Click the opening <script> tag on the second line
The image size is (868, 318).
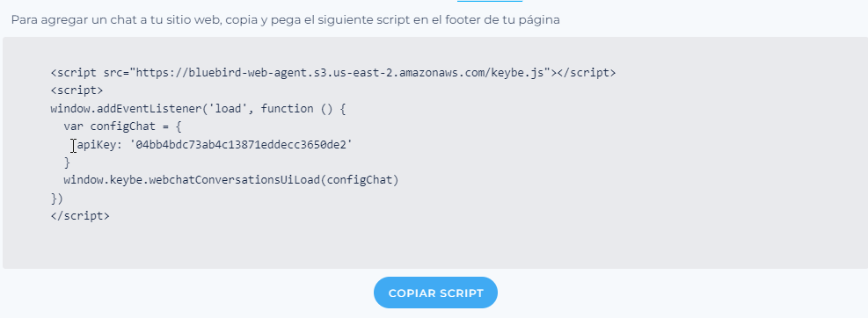[x=77, y=90]
